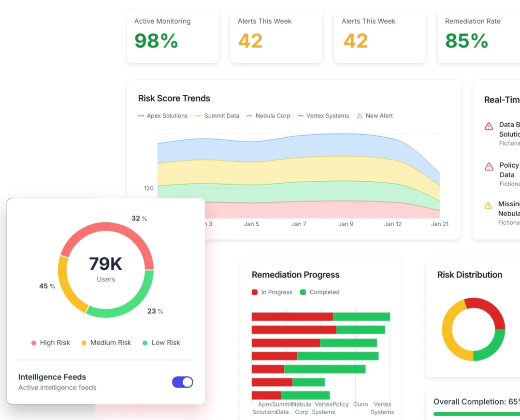
Task: Click the yellow Medium Risk legend dot
Action: [84, 343]
